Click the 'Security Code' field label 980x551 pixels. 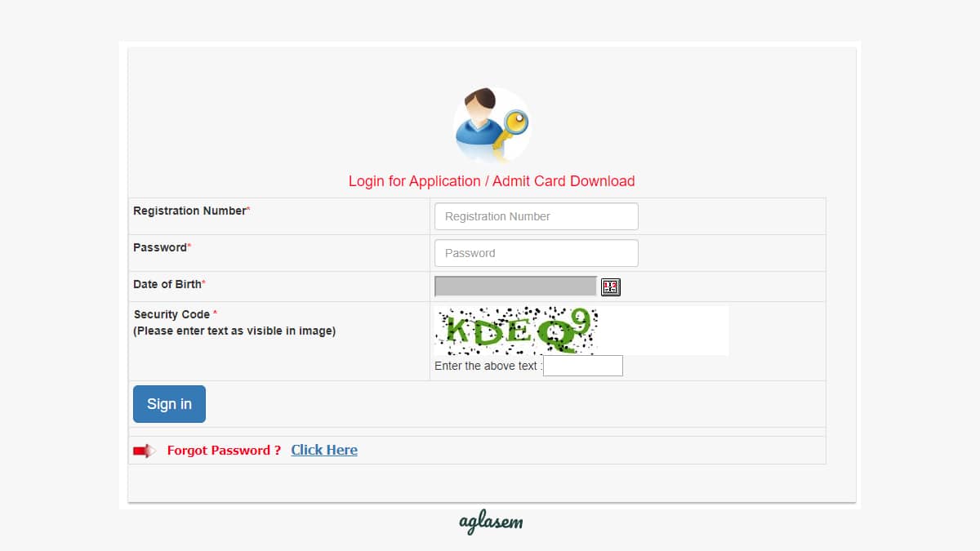(x=171, y=314)
